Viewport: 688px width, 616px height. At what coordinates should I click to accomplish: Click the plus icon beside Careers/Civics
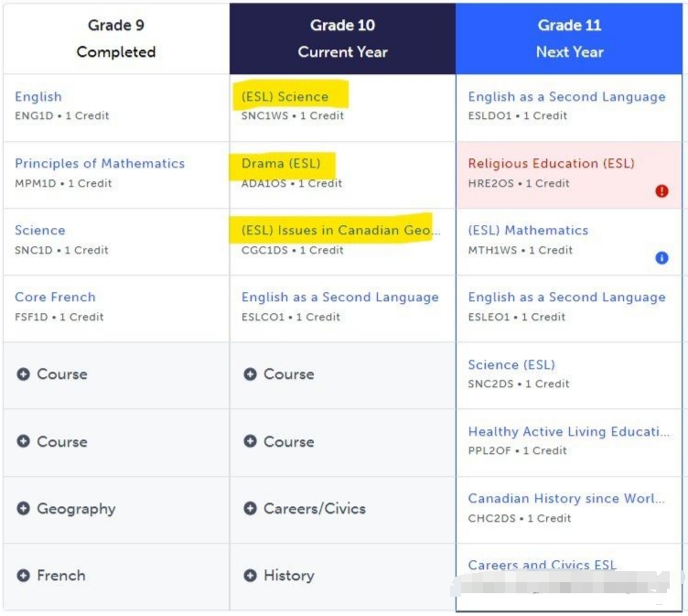250,508
